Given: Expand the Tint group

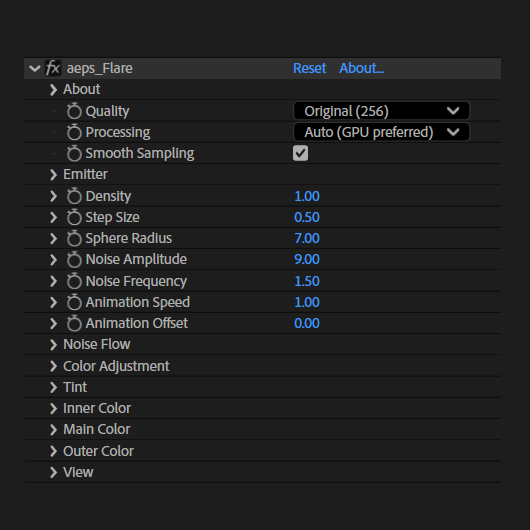Looking at the screenshot, I should 53,387.
